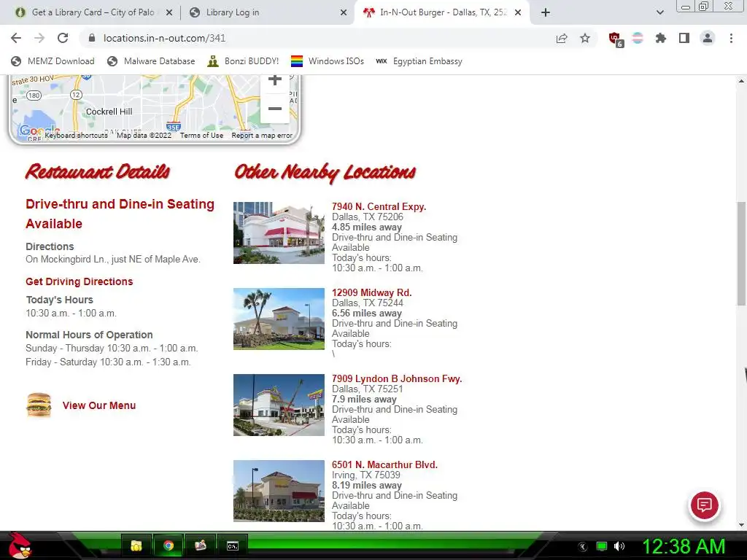Zoom in on the map

click(274, 80)
